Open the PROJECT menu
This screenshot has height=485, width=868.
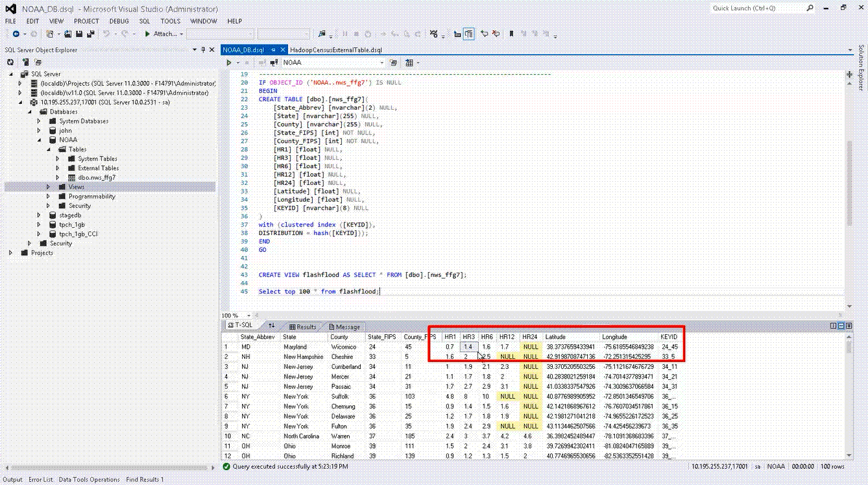coord(86,21)
